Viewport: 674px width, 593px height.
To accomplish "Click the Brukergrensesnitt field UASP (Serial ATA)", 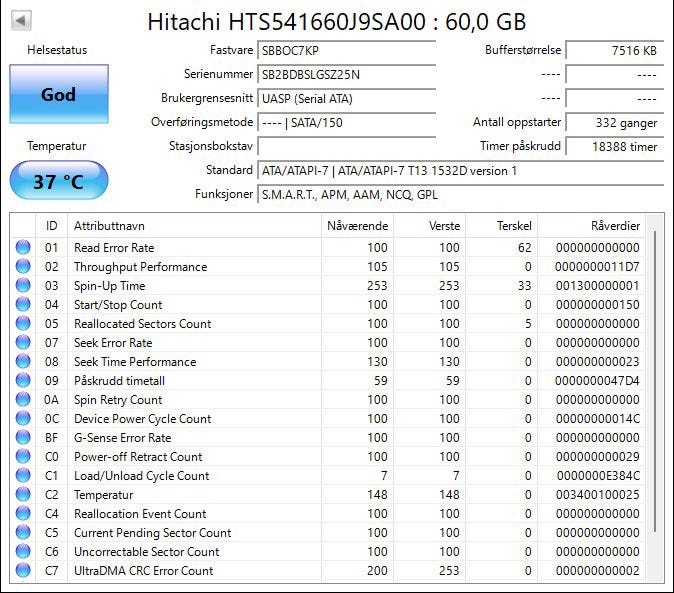I will (x=346, y=98).
